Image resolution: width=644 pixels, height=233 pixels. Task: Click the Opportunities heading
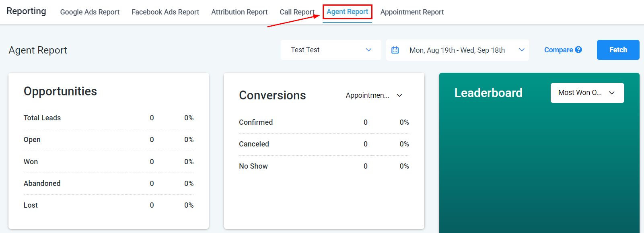click(x=60, y=91)
